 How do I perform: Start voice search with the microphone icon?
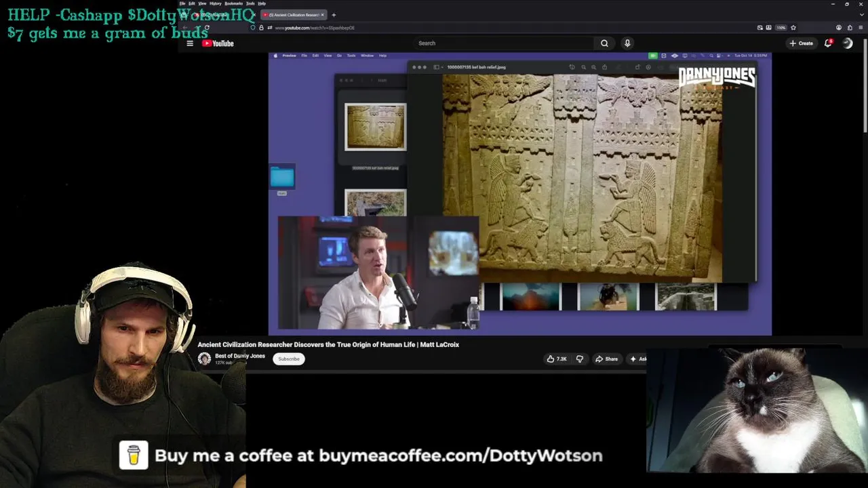click(x=627, y=43)
